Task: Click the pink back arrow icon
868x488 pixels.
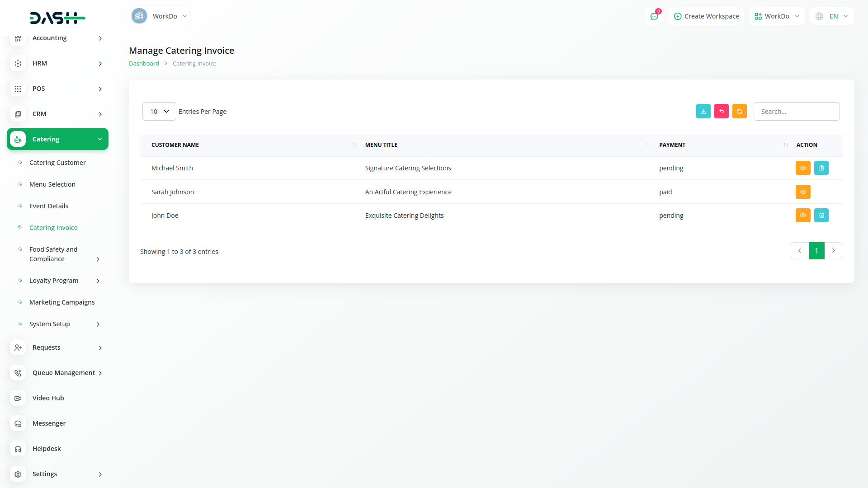Action: pos(721,111)
